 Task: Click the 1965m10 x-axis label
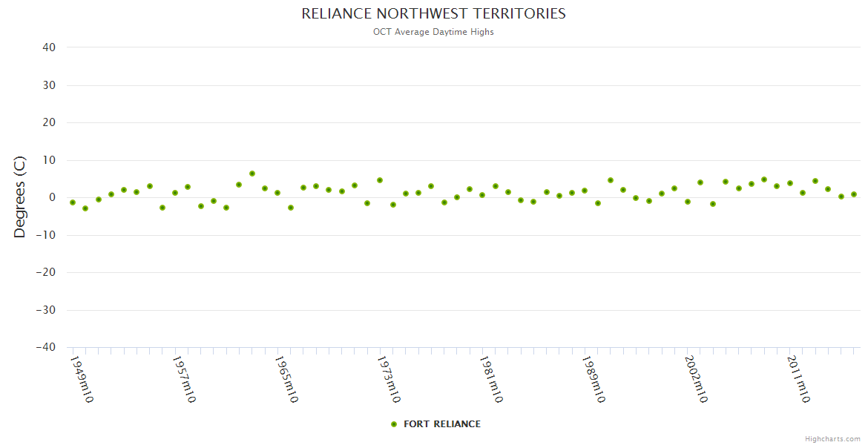pyautogui.click(x=286, y=379)
